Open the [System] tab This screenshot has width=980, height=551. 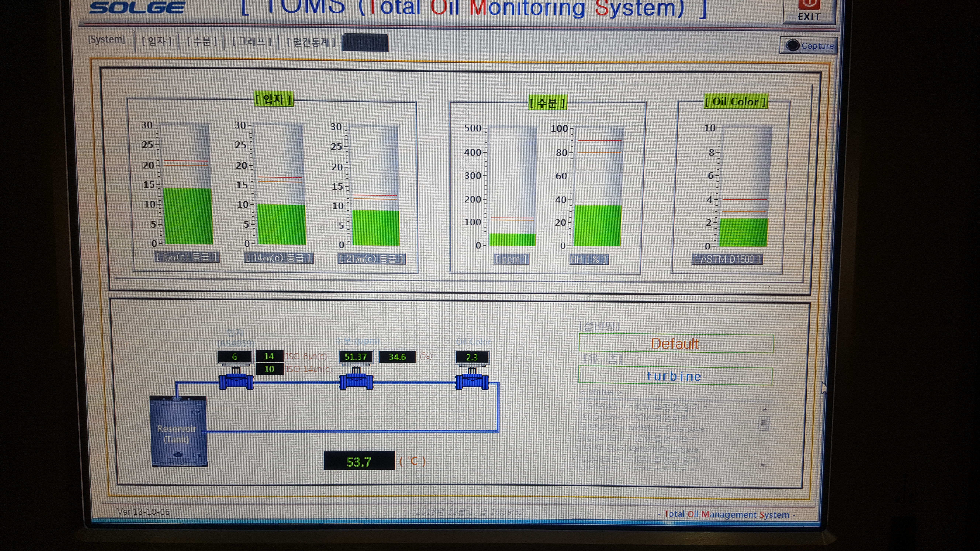(106, 39)
